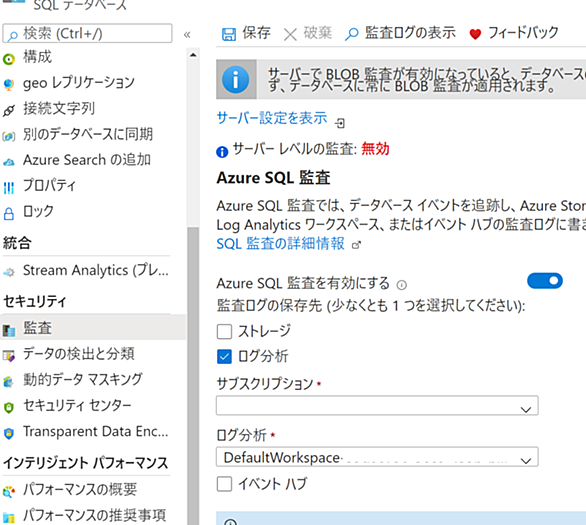Select the ロック padlock icon

(x=9, y=213)
